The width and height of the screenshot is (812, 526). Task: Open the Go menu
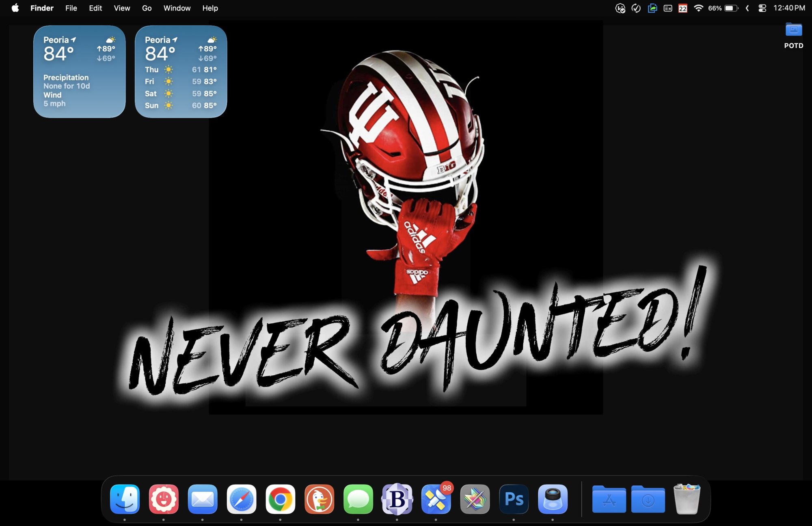(147, 8)
